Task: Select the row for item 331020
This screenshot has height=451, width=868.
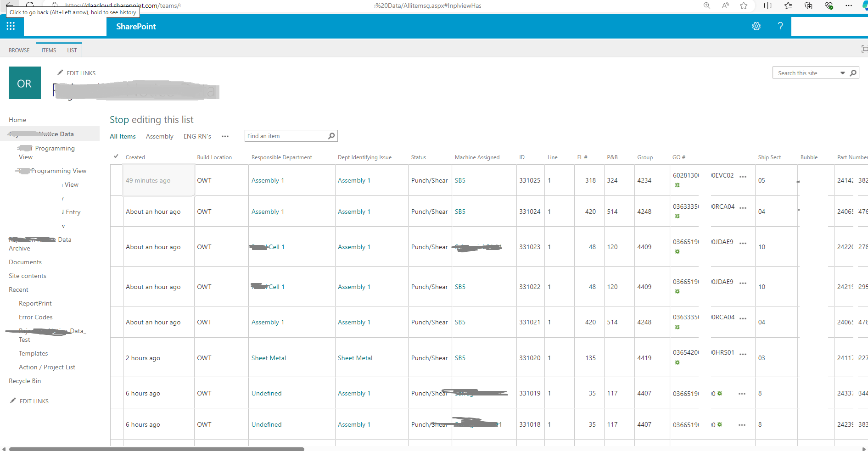Action: [x=117, y=358]
